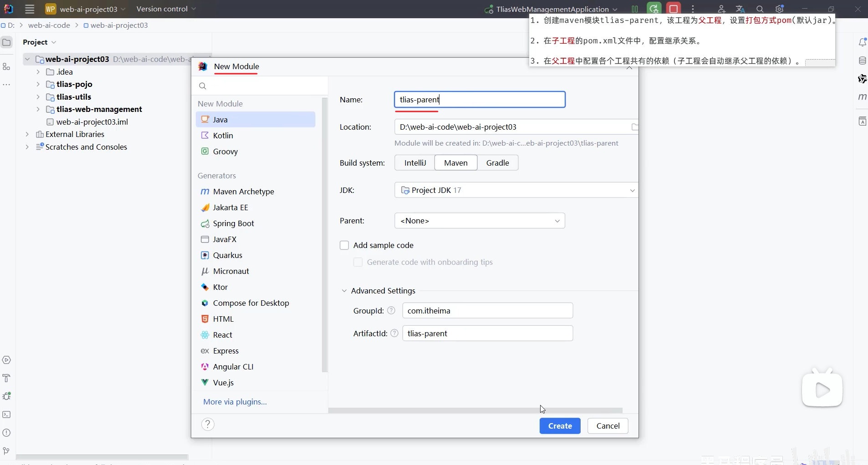Open the Terminal tool window
Viewport: 868px width, 465px height.
click(x=6, y=414)
